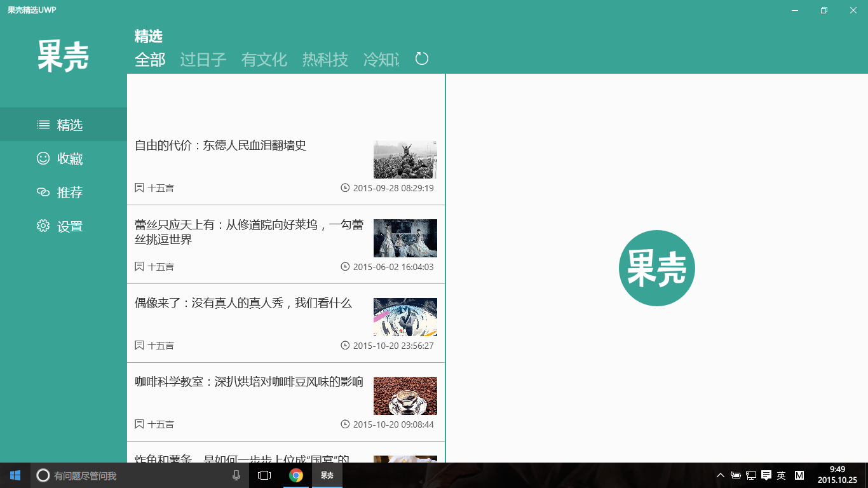
Task: Click the coffee cup and beans thumbnail
Action: pos(405,396)
